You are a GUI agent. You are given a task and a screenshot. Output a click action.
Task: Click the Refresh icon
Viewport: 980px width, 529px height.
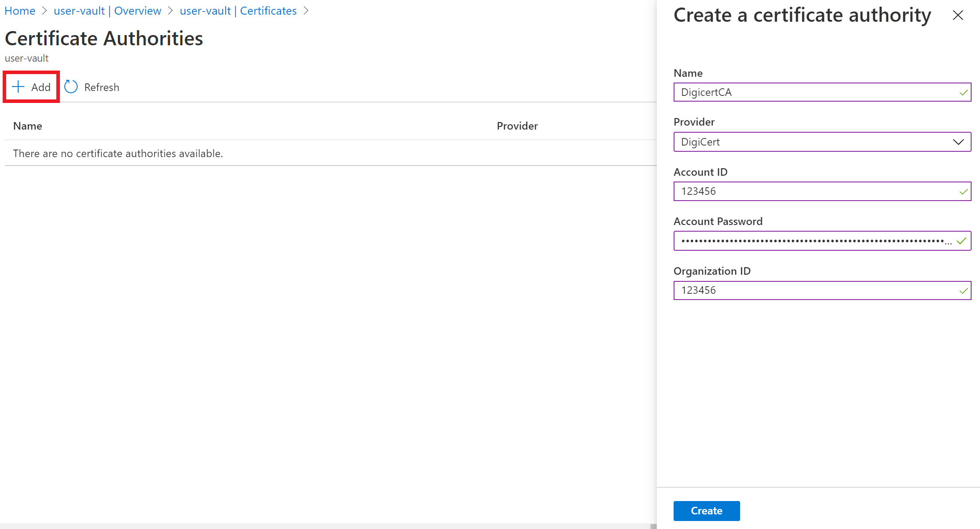click(x=71, y=87)
